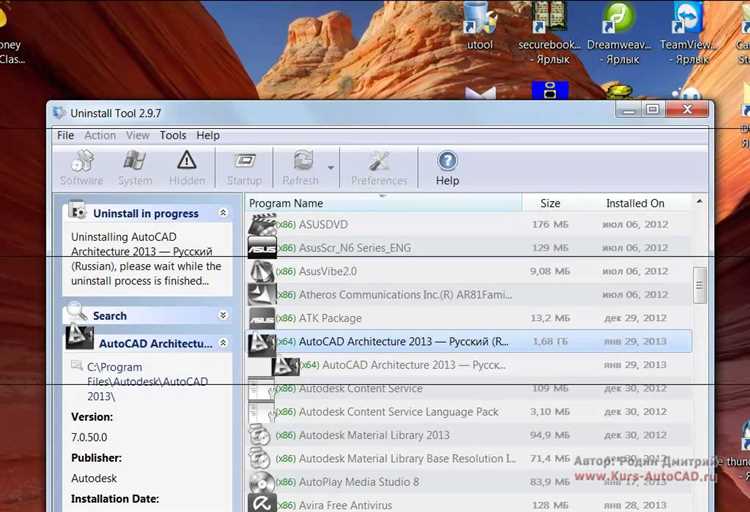This screenshot has width=750, height=512.
Task: Click the Search panel magnifier icon
Action: (76, 312)
